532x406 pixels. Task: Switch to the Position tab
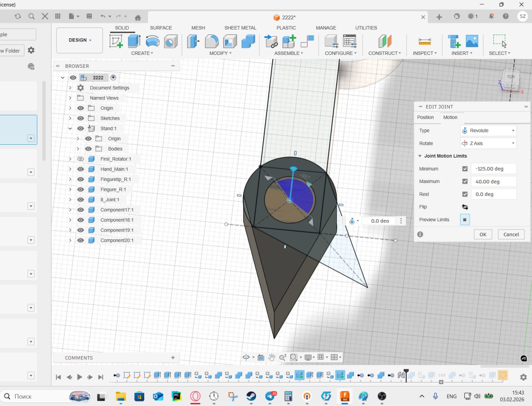coord(425,117)
